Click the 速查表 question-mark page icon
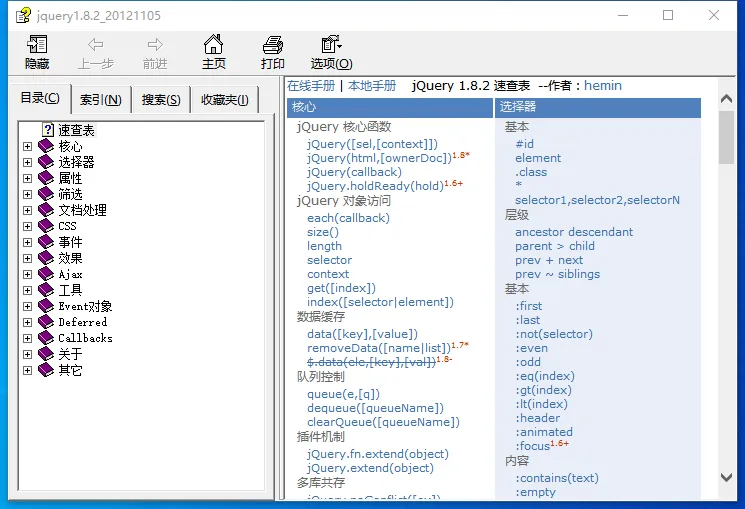 [48, 130]
